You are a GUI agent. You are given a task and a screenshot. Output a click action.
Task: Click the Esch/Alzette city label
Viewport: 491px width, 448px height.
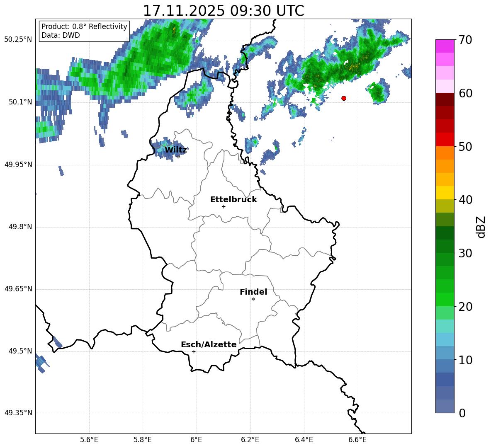pos(209,345)
